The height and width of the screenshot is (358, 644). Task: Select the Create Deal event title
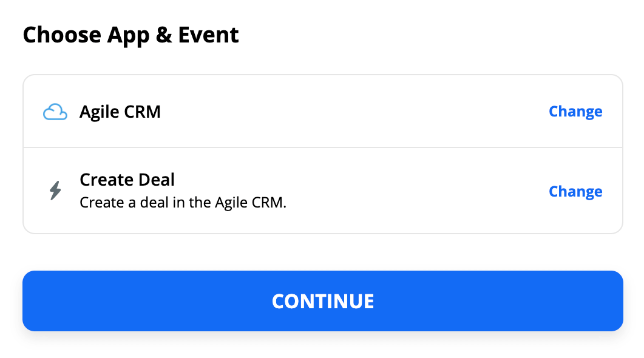pyautogui.click(x=127, y=180)
